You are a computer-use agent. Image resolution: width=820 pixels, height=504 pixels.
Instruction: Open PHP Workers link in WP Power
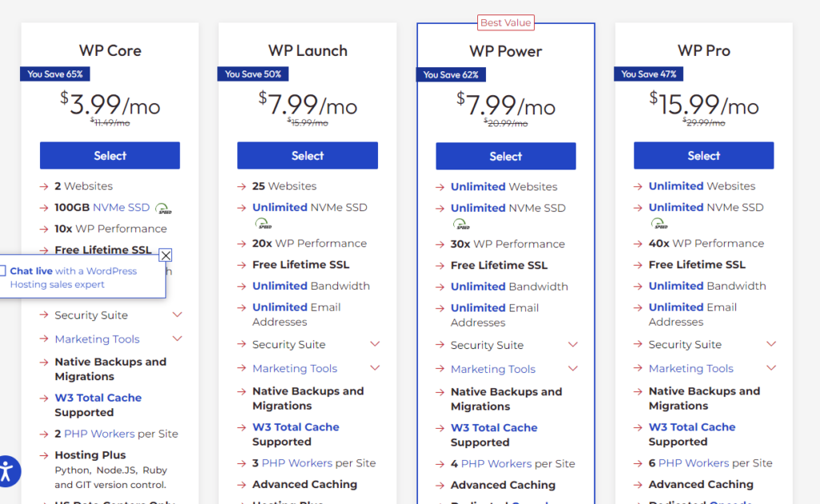(x=496, y=463)
